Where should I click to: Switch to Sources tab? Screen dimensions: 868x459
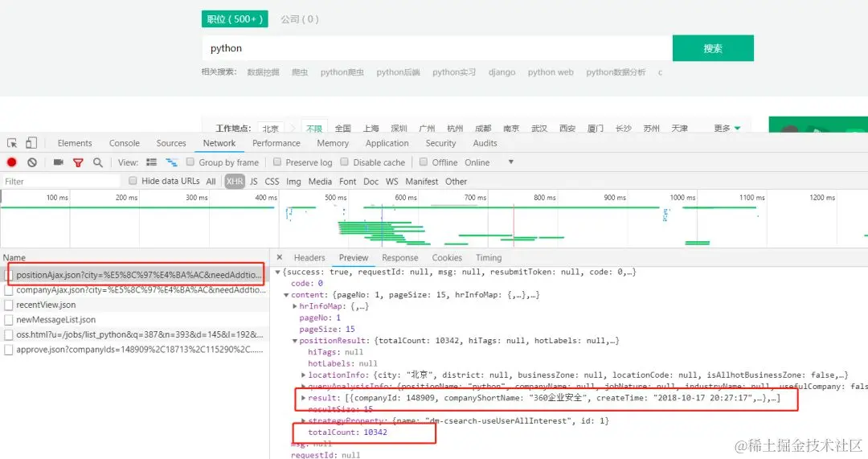click(171, 143)
